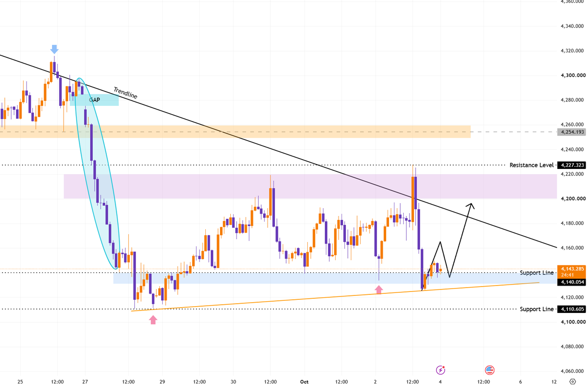This screenshot has height=386, width=588.
Task: Click the 4,340.000 price axis label
Action: (x=571, y=26)
